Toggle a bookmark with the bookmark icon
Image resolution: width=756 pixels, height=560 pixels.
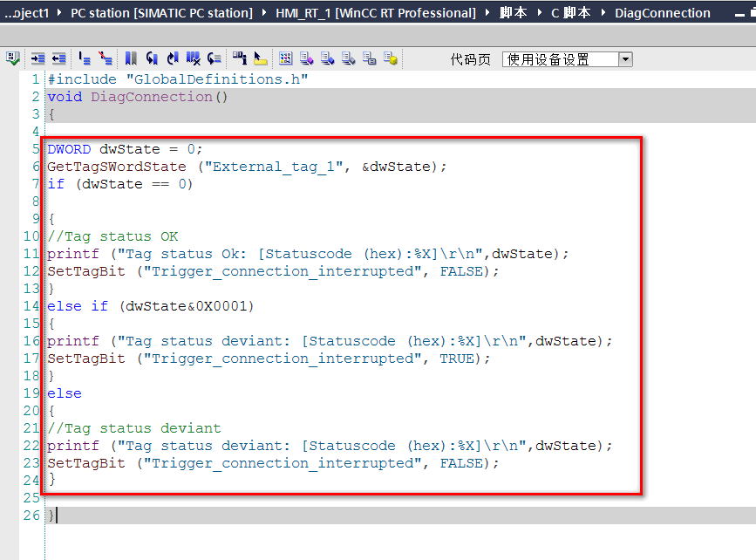(131, 58)
